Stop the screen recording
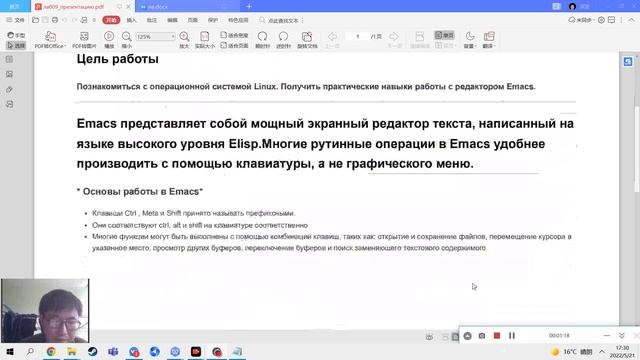The height and width of the screenshot is (360, 640). tap(497, 336)
